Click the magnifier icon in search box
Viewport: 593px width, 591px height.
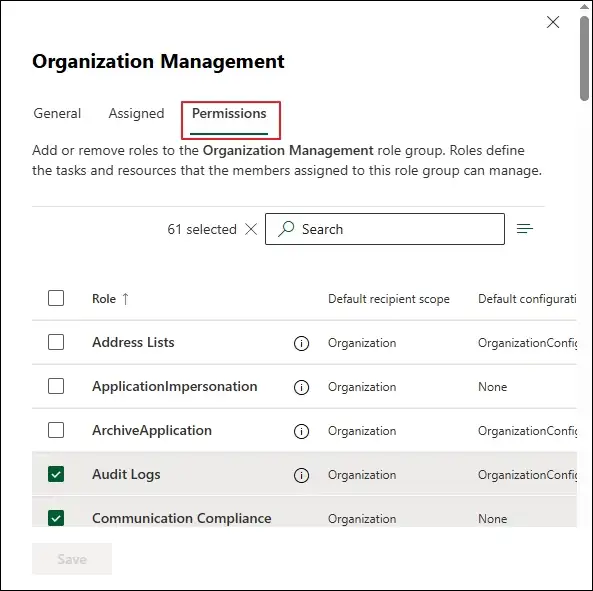point(286,229)
